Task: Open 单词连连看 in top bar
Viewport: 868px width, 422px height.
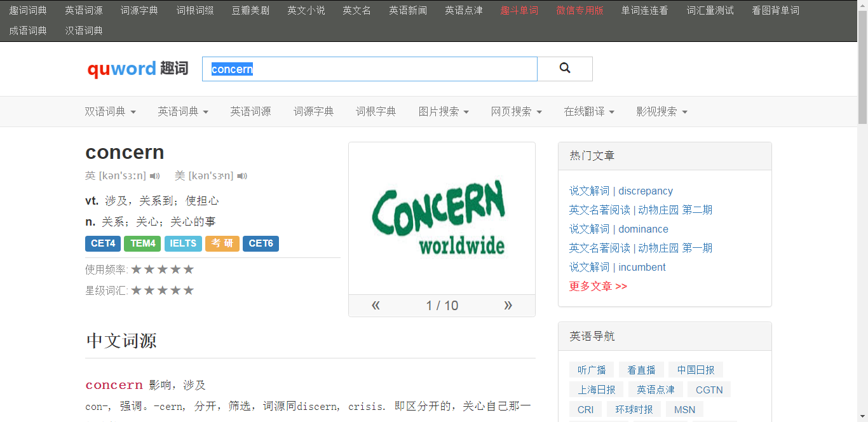Action: [x=645, y=10]
